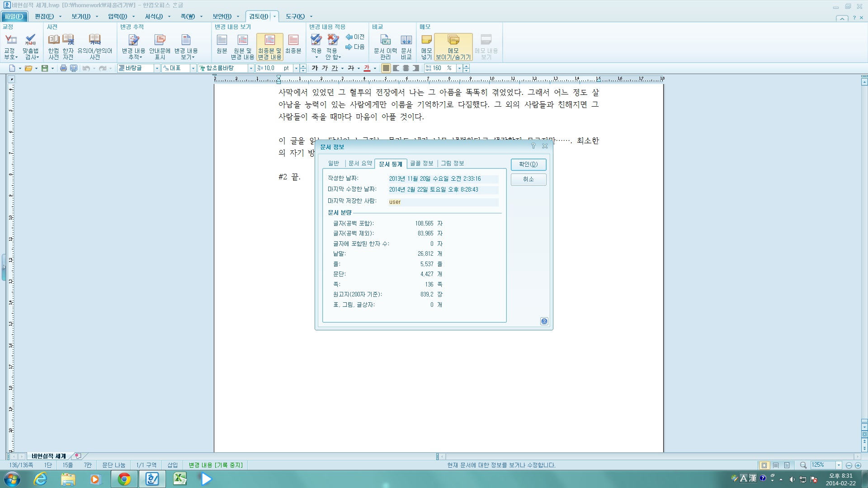The image size is (868, 488).
Task: Open the spell check (맞춤법 검사) tool
Action: tap(30, 46)
